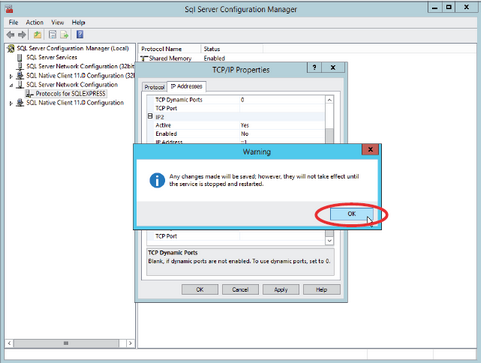Click Cancel in TCP/IP Properties
Screen dimensions: 481x363
pyautogui.click(x=240, y=290)
